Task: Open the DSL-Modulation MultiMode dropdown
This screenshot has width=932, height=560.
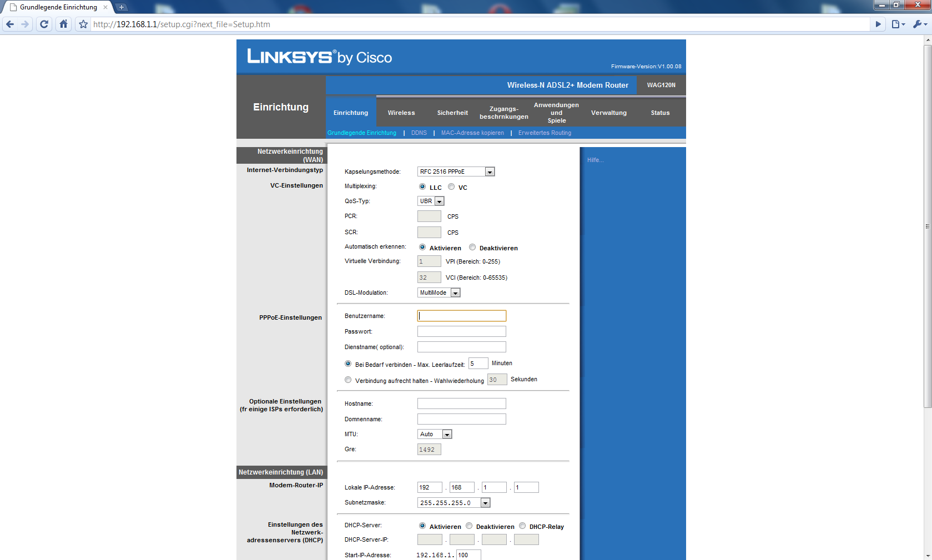Action: click(x=439, y=292)
